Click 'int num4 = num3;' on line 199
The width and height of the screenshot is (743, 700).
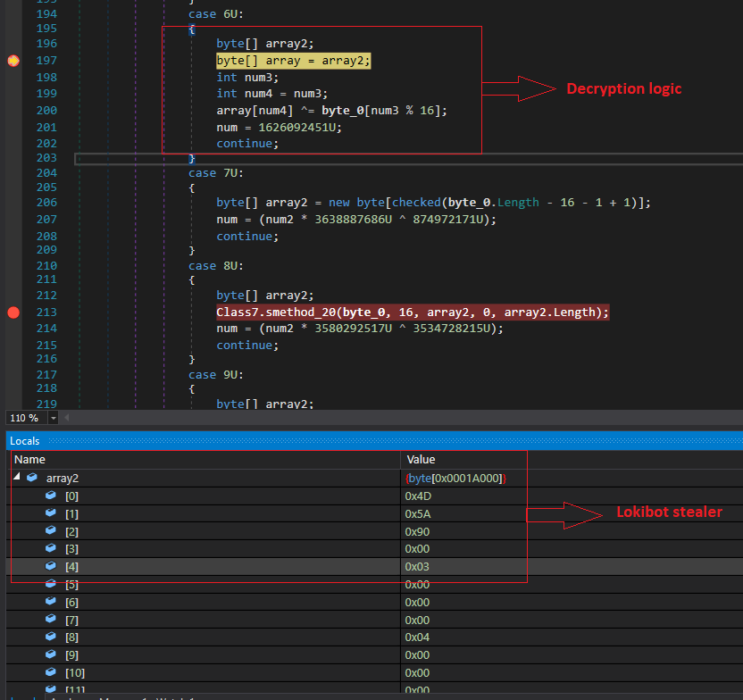[272, 93]
